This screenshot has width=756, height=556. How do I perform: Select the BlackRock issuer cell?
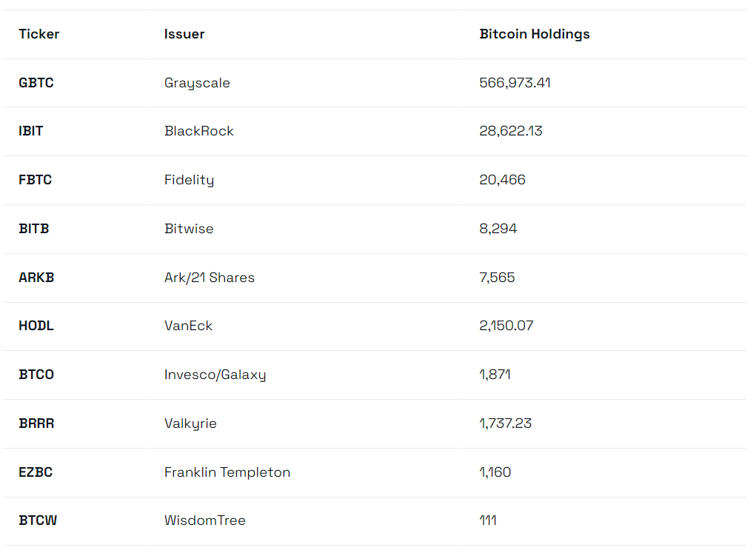tap(199, 131)
